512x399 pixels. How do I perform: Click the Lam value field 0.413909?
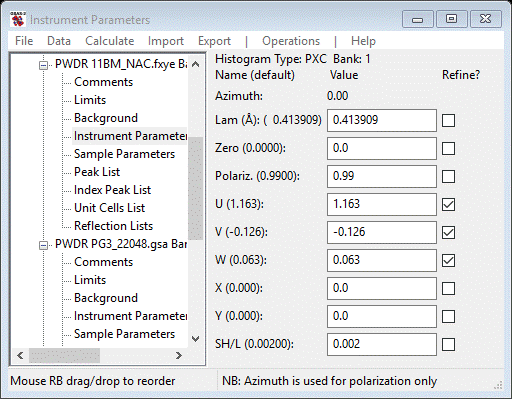(382, 120)
